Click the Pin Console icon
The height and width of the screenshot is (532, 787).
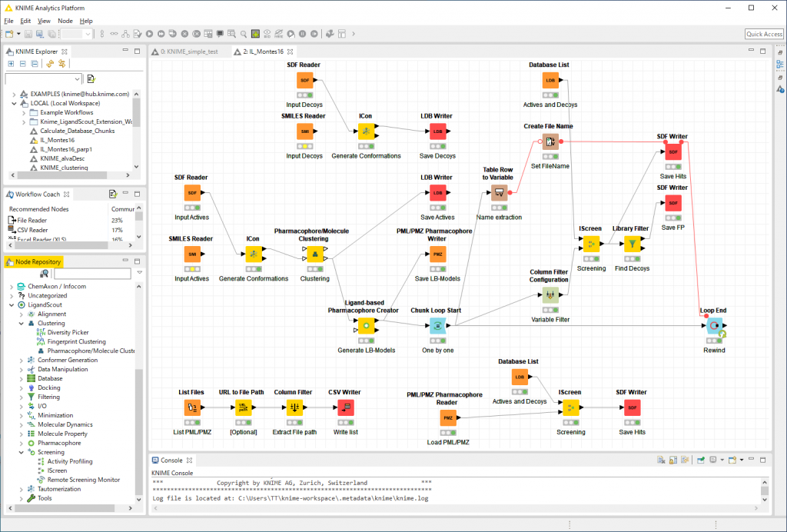click(701, 461)
